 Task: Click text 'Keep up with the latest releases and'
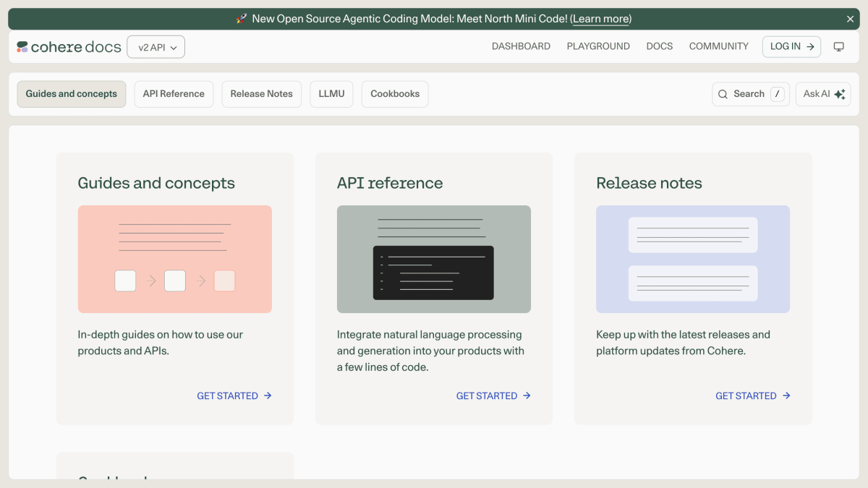(683, 335)
